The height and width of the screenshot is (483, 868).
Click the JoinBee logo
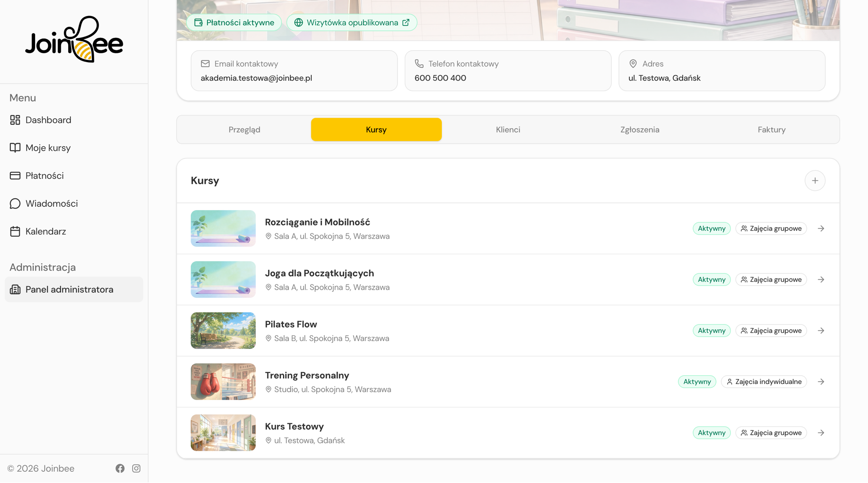tap(74, 39)
